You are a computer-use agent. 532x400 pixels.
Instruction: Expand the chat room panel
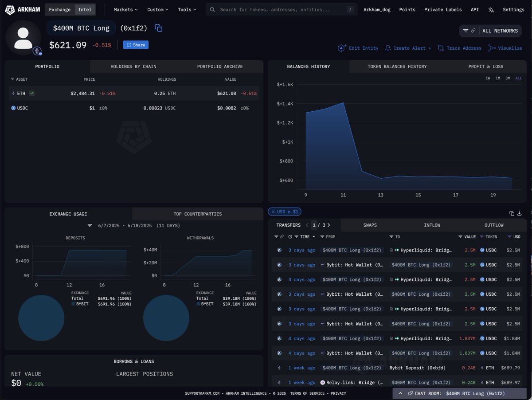(x=400, y=393)
